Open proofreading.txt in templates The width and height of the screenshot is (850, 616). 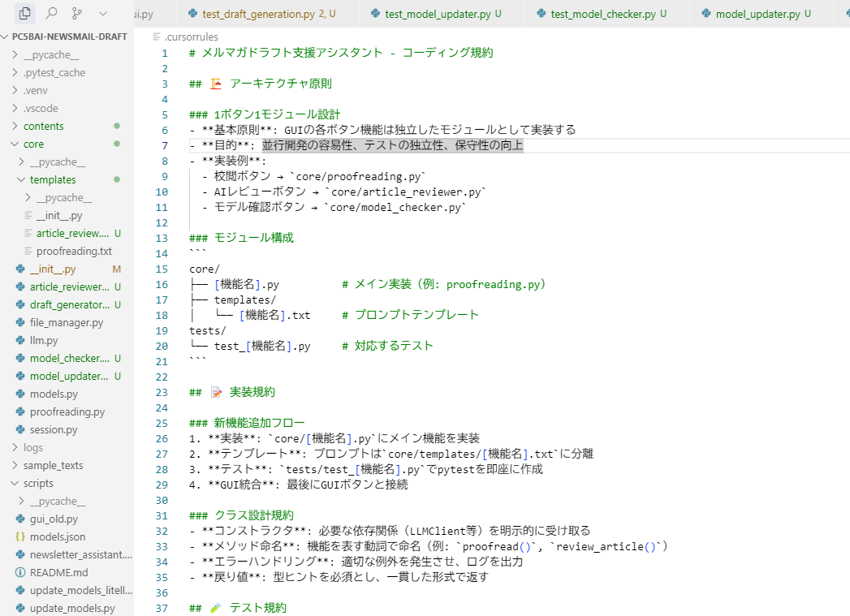coord(74,252)
